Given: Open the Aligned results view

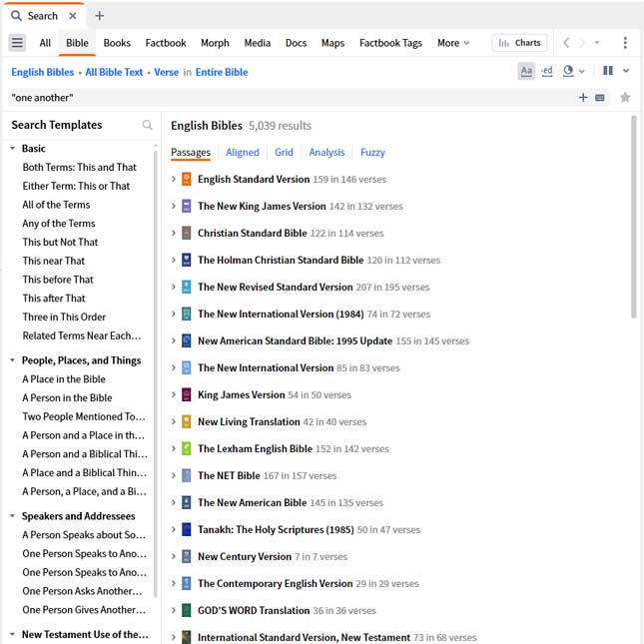Looking at the screenshot, I should 243,153.
